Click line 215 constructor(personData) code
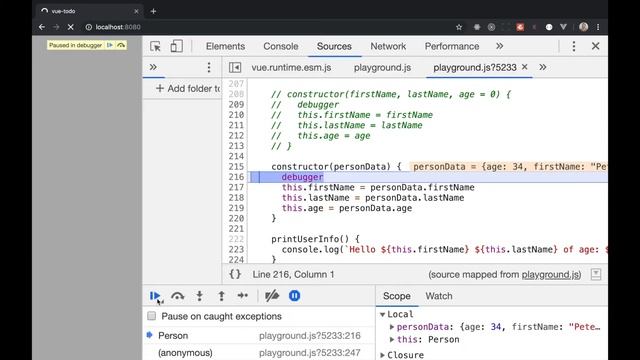 tap(336, 167)
